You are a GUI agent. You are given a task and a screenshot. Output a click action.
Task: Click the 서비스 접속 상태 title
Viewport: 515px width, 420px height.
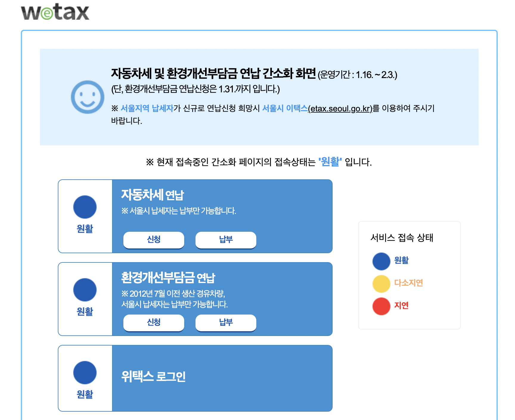point(402,238)
